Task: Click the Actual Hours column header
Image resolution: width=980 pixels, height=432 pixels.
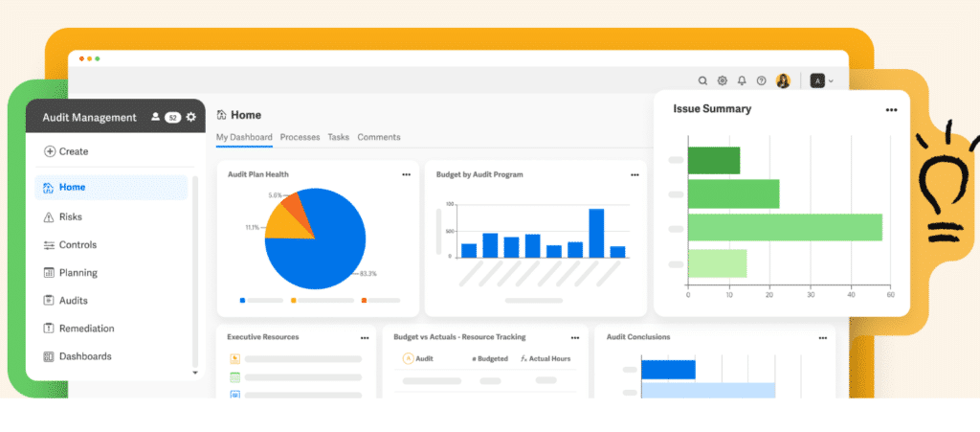Action: 546,359
